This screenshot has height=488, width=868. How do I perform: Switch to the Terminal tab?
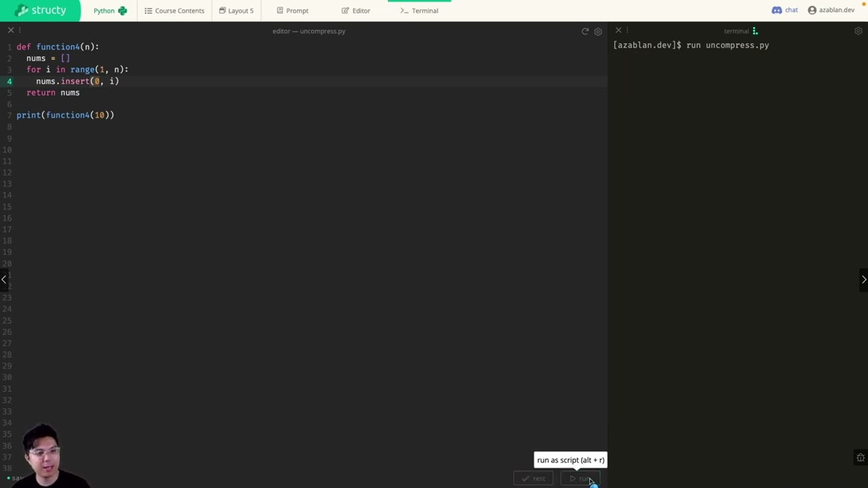[419, 11]
